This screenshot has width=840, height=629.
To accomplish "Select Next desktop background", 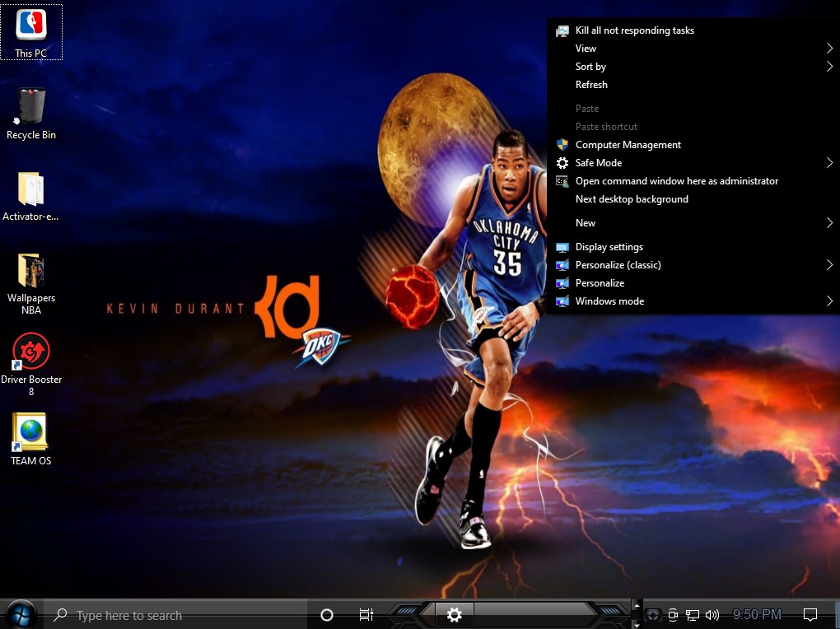I will click(632, 199).
